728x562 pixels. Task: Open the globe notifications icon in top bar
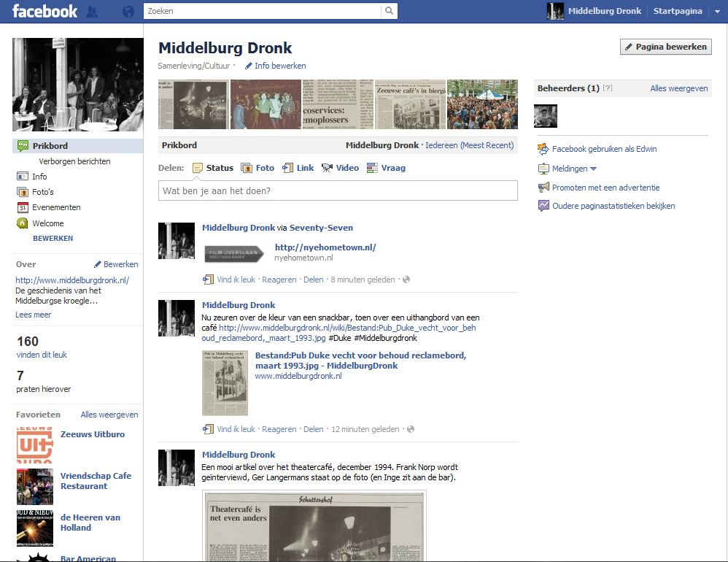[x=128, y=12]
